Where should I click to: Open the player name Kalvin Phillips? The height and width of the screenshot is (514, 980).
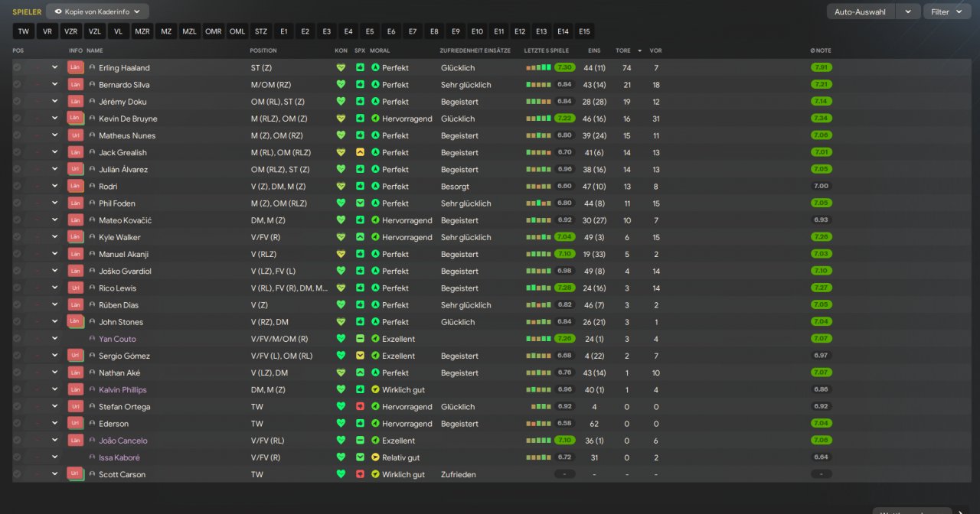coord(122,390)
